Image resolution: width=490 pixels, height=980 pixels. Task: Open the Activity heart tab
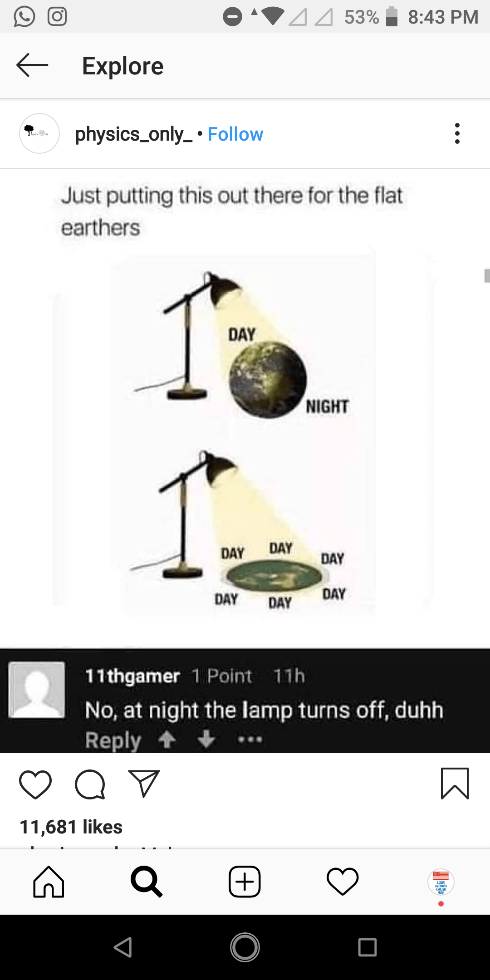click(x=343, y=882)
